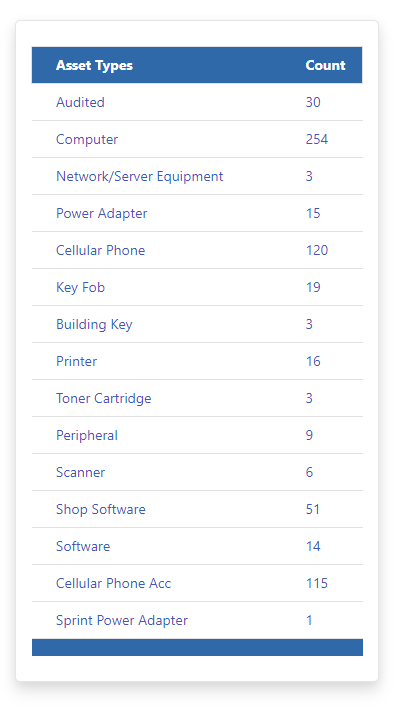Click the Count column header
Image resolution: width=398 pixels, height=707 pixels.
[325, 65]
